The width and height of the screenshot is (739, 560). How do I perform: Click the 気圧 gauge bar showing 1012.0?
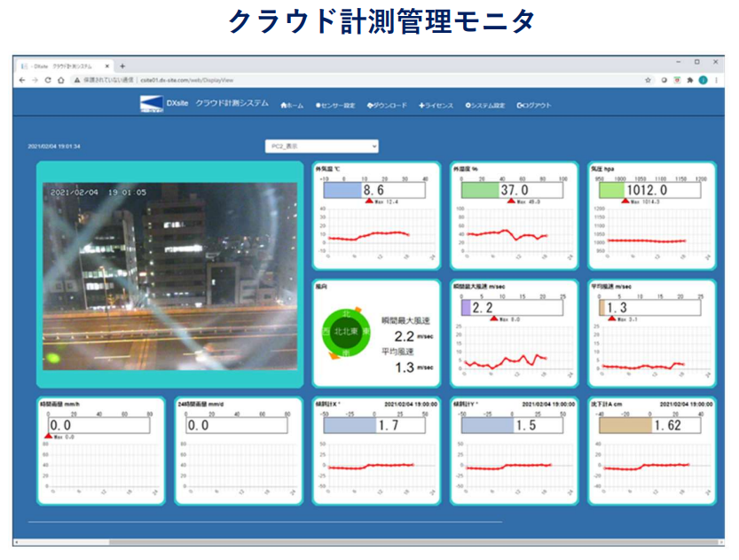650,190
